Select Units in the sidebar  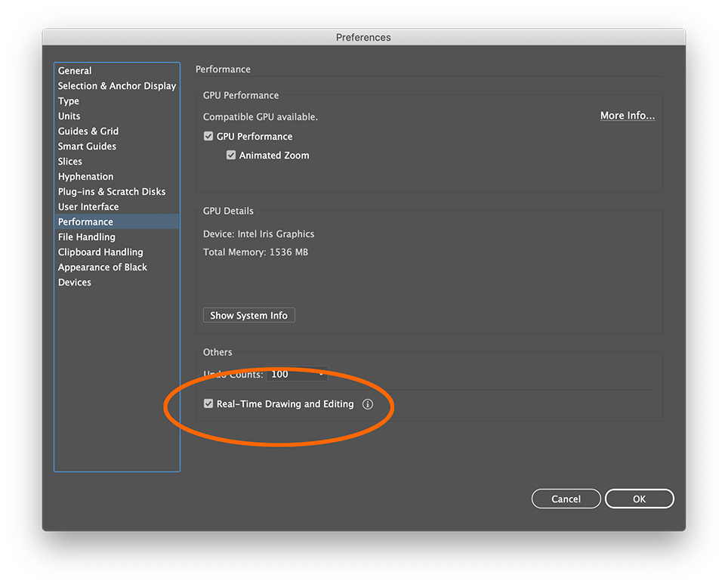coord(69,116)
